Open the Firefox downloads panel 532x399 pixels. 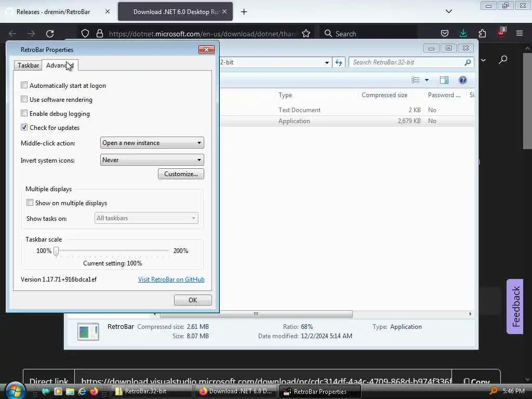coord(463,33)
